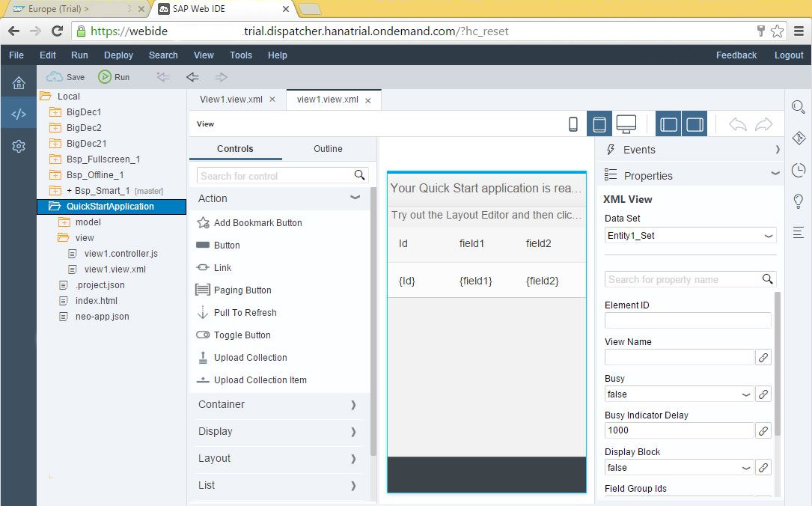Open the File menu

click(x=16, y=55)
